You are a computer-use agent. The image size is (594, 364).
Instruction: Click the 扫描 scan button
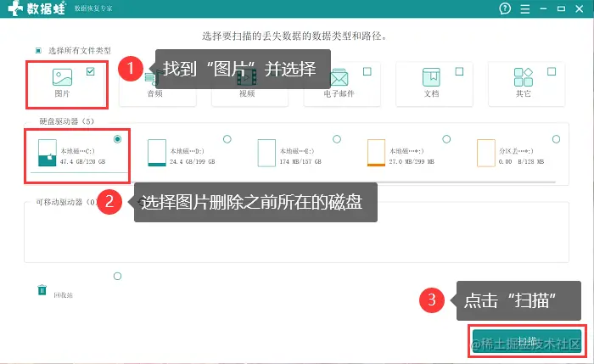tap(527, 341)
